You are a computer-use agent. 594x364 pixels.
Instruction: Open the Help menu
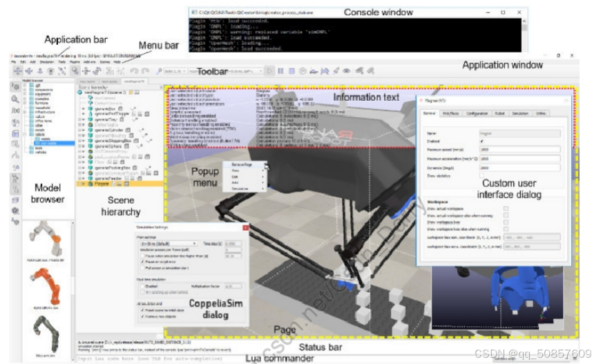pos(117,61)
